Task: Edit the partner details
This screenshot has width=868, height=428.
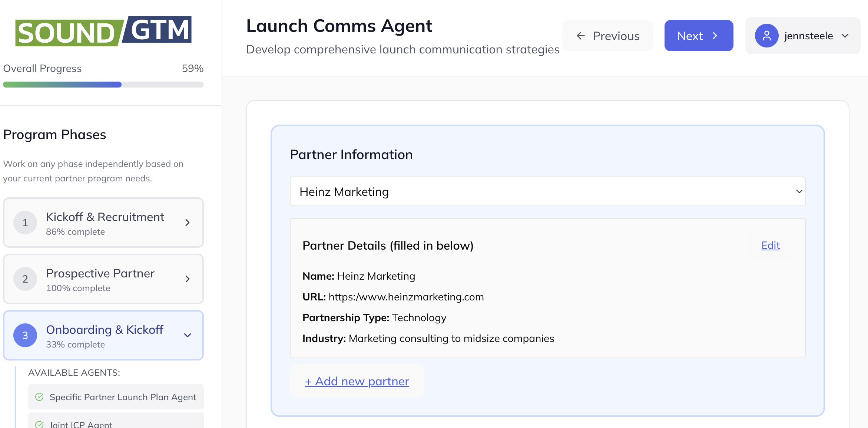Action: (771, 245)
